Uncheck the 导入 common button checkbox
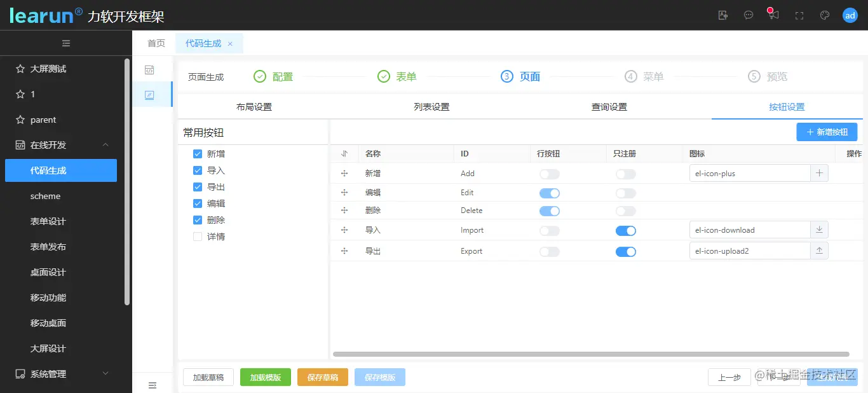The width and height of the screenshot is (868, 393). coord(198,170)
